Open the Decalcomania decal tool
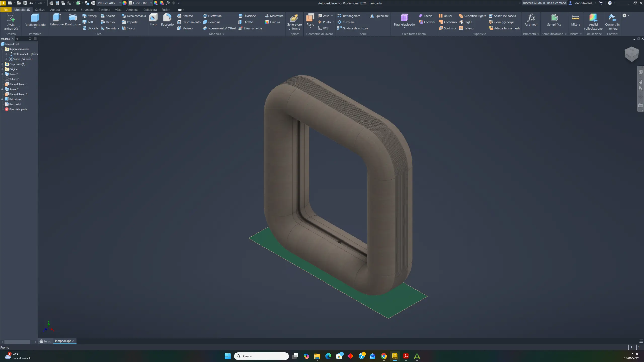644x362 pixels. pos(134,16)
